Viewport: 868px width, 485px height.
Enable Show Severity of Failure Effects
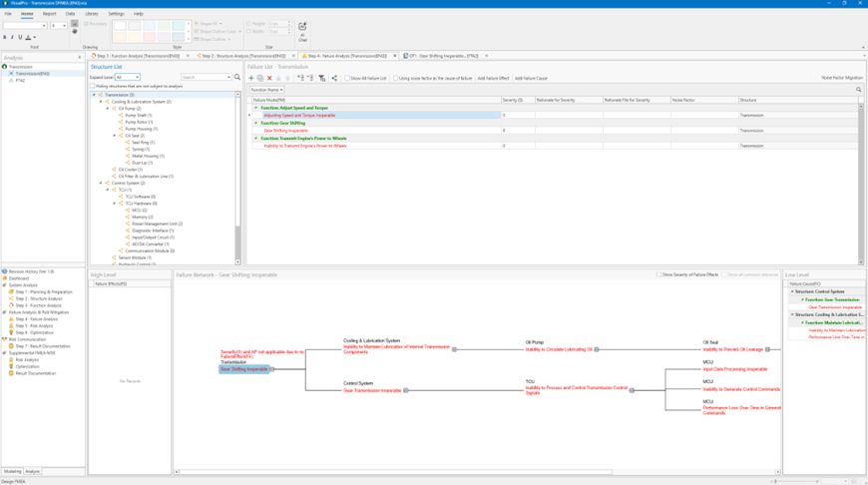[x=658, y=274]
